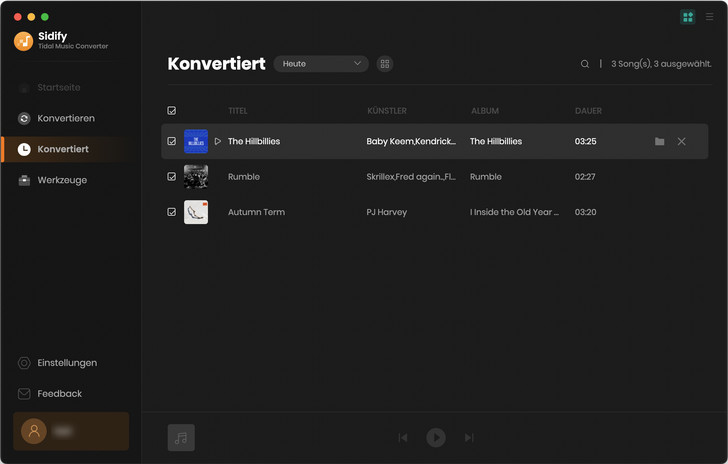
Task: Click artist Baby Keem,Kendrick
Action: point(411,141)
